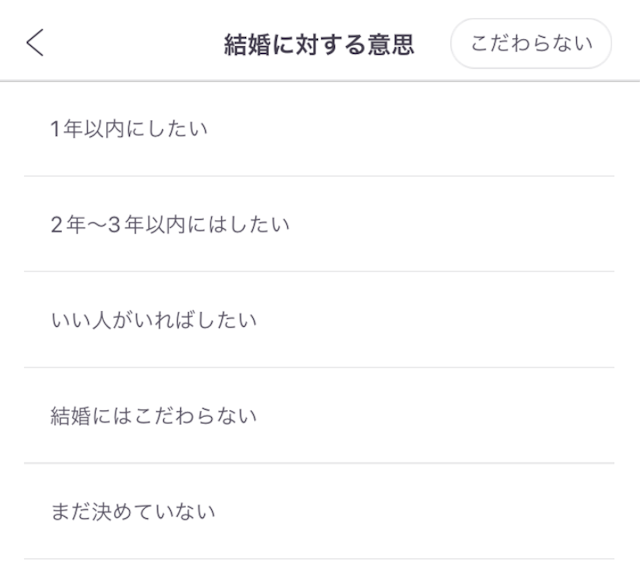
Task: Click the 結婚に対する意思 header title
Action: [319, 44]
